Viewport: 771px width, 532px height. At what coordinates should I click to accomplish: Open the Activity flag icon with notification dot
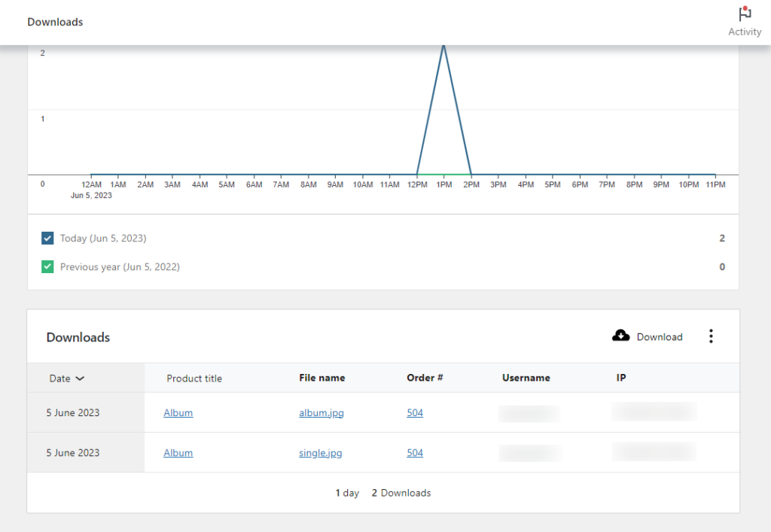coord(744,14)
